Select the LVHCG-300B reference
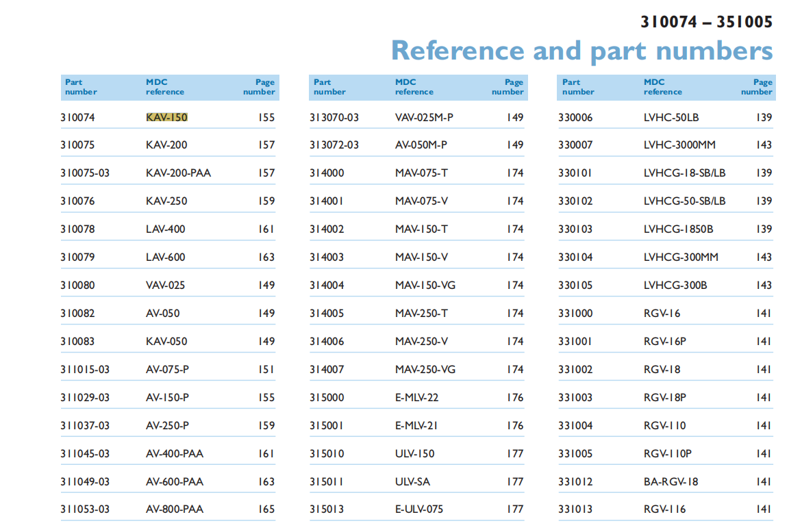789x532 pixels. [675, 285]
